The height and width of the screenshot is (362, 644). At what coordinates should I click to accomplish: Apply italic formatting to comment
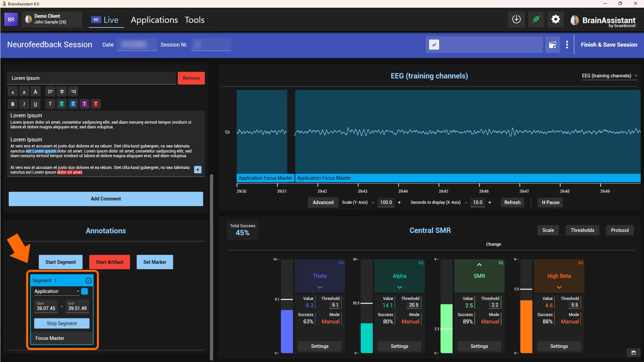click(x=24, y=104)
